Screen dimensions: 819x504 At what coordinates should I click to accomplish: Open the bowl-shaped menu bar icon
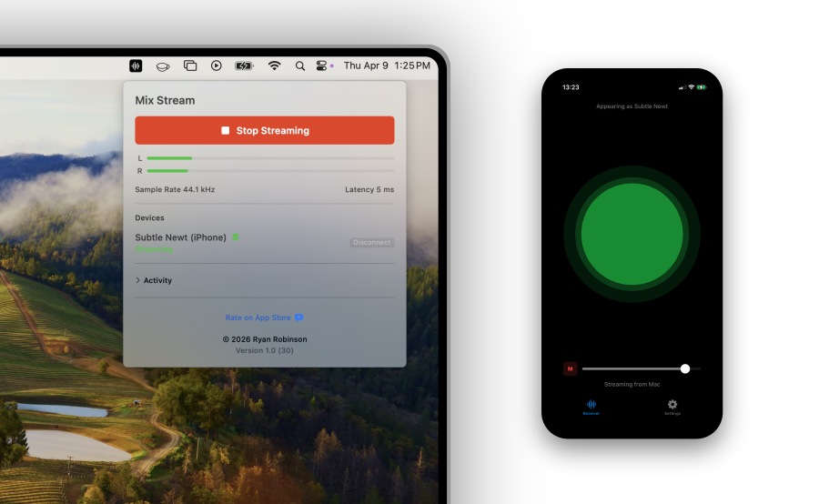click(x=163, y=66)
